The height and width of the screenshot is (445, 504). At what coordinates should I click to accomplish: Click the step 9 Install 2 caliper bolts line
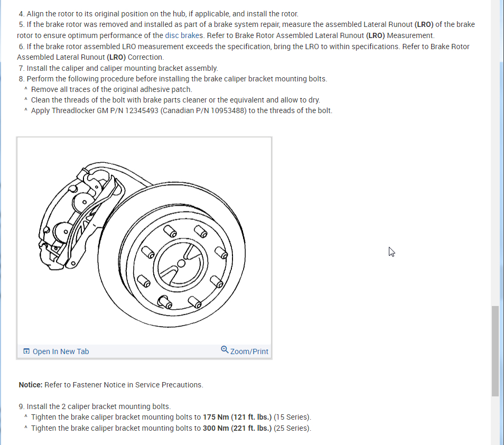point(95,406)
